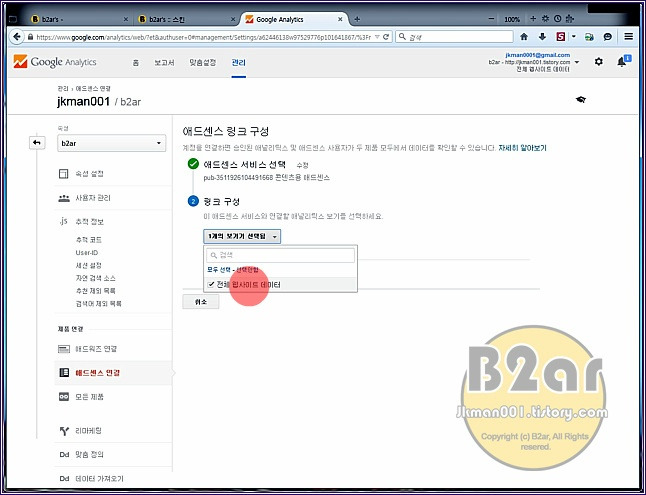This screenshot has height=495, width=646.
Task: Click the browser address URL field
Action: 202,37
